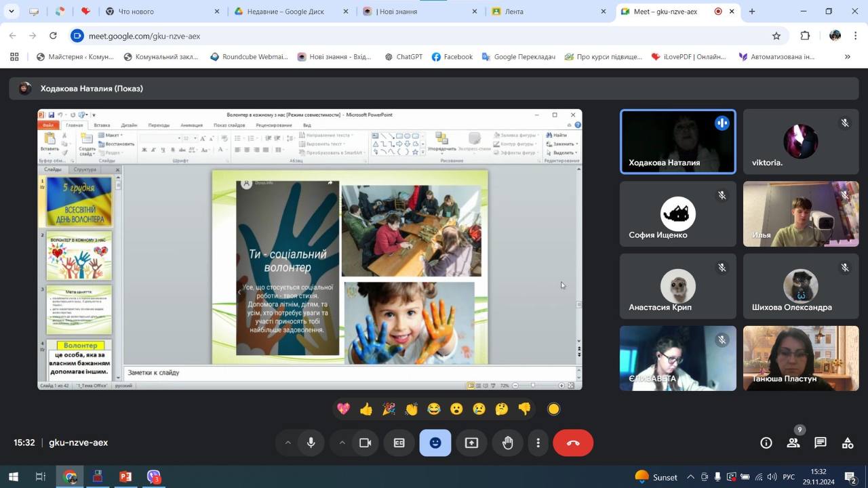Start screen presentation with share button
Viewport: 868px width, 488px height.
pyautogui.click(x=471, y=443)
